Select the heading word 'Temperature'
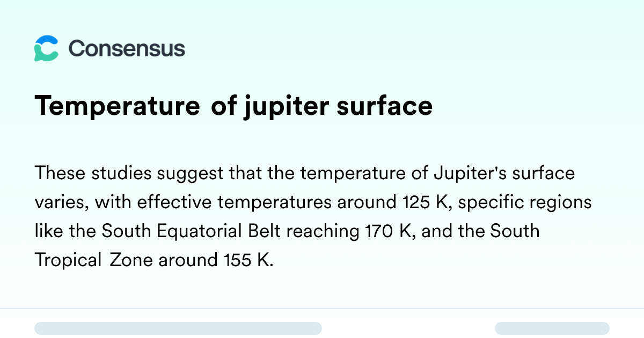Viewport: 644px width, 338px height. (x=117, y=106)
